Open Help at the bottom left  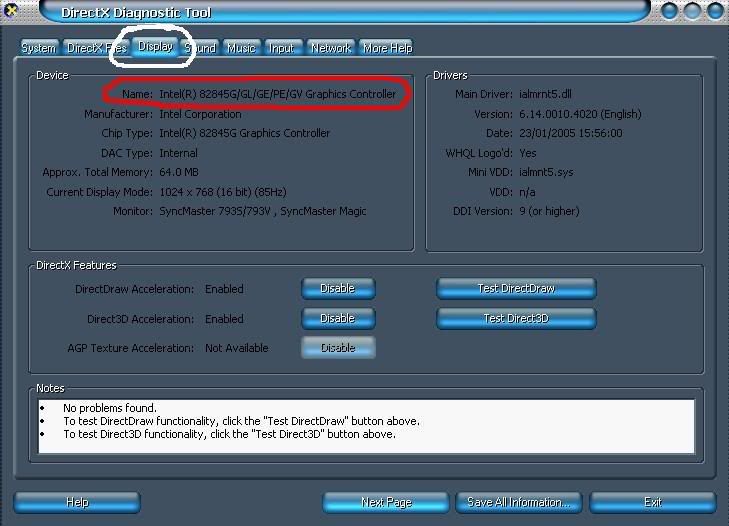coord(77,502)
